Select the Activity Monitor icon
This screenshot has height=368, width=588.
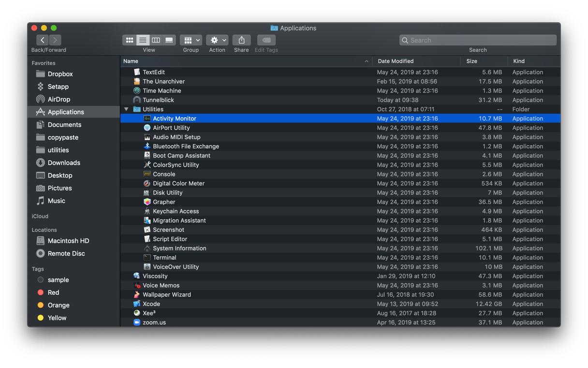tap(147, 119)
